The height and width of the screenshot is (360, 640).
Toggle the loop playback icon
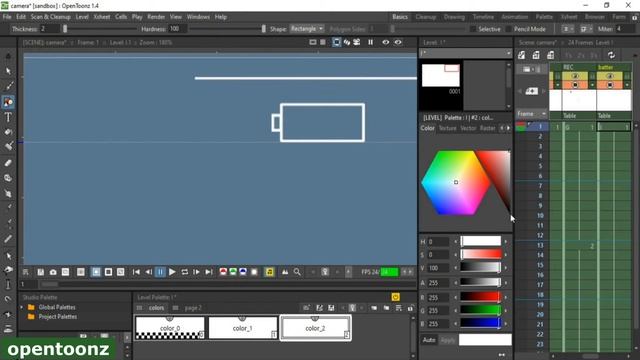[x=184, y=272]
